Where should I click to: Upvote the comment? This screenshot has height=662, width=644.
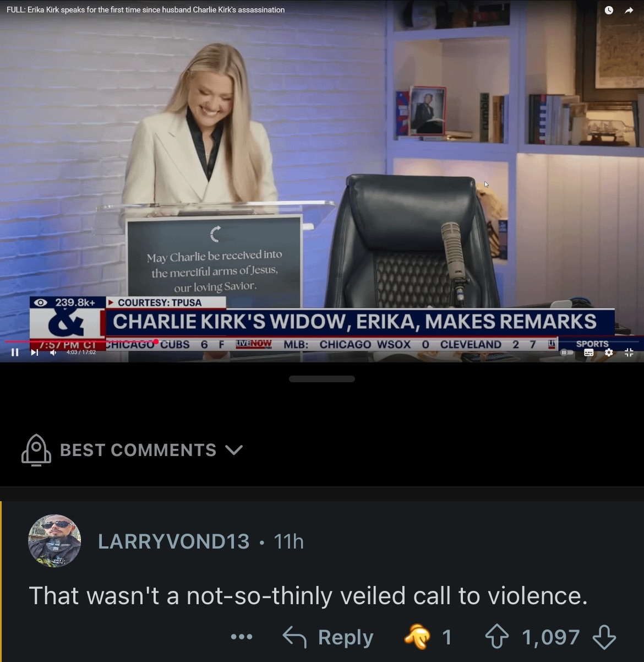click(497, 637)
